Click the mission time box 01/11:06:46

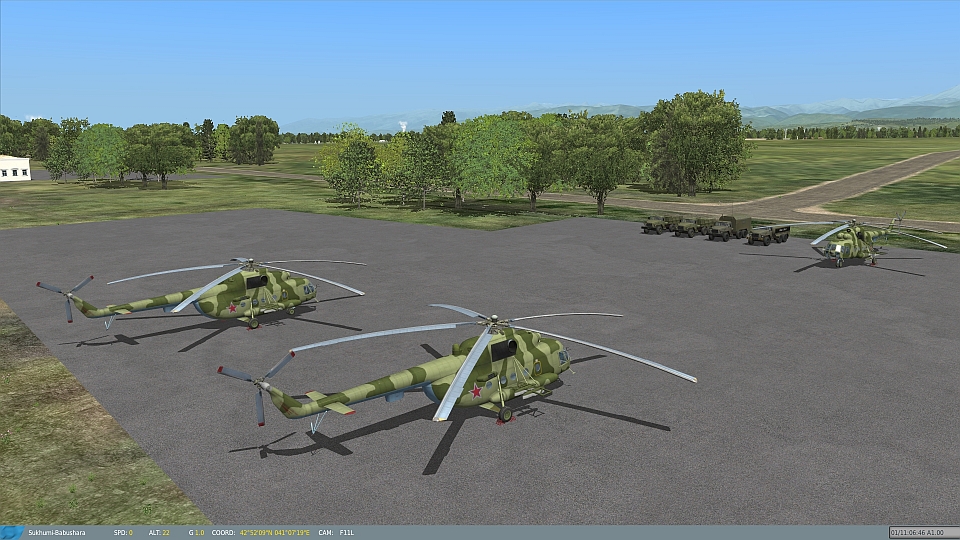coord(921,532)
